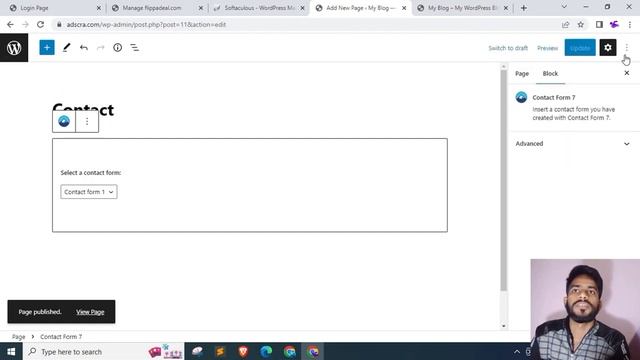The image size is (640, 360).
Task: Click Contact Form 7 in breadcrumb
Action: point(61,337)
